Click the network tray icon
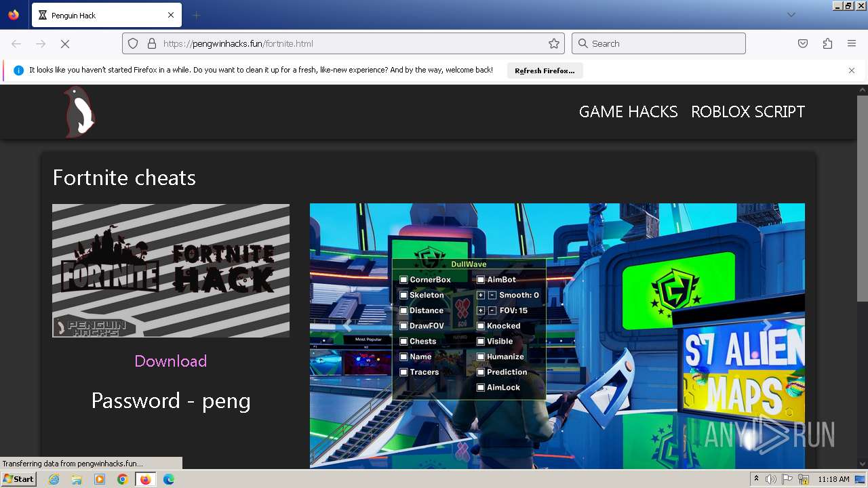Viewport: 868px width, 488px height. [804, 479]
